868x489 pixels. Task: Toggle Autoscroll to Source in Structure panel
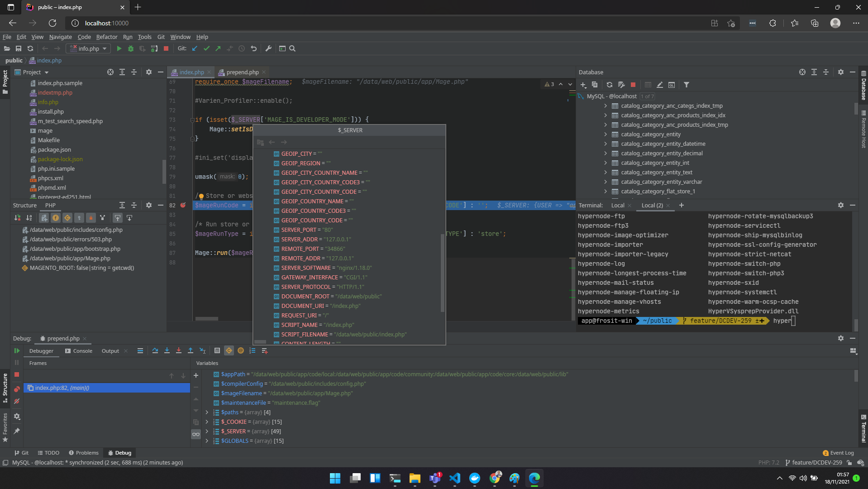pos(117,218)
